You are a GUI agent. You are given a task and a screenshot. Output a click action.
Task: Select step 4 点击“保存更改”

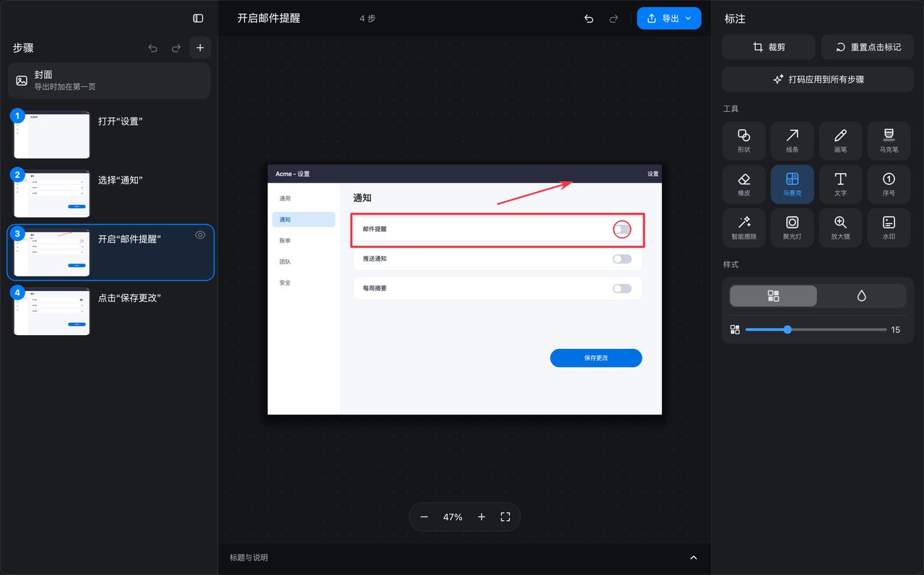point(110,311)
